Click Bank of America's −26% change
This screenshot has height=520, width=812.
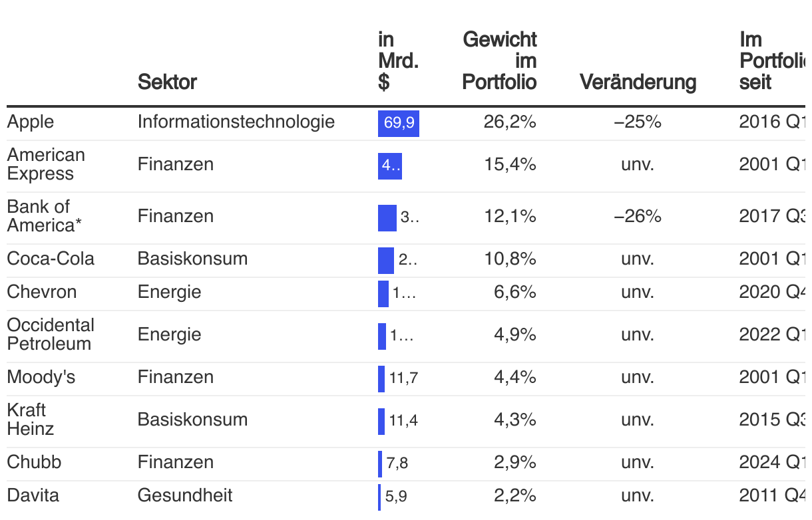click(x=638, y=216)
